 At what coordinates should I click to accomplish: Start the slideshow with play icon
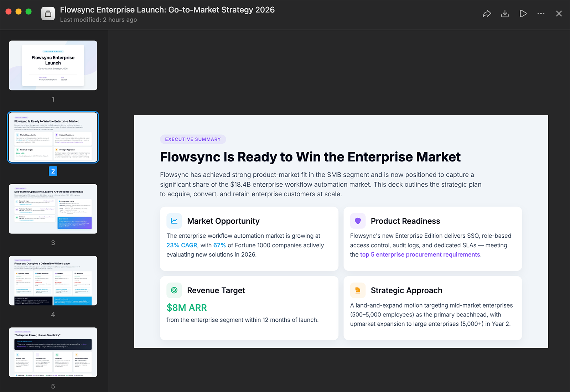click(523, 14)
